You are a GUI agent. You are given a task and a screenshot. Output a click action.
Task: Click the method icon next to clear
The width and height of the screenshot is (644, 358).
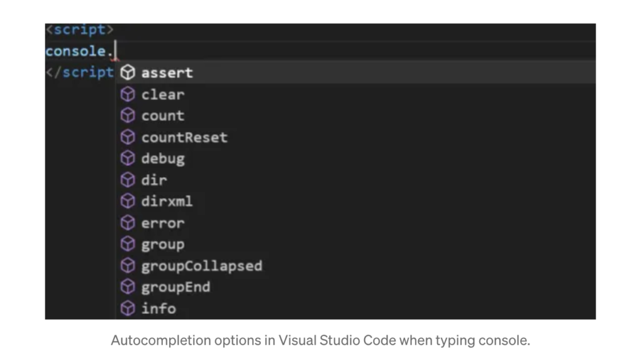128,95
